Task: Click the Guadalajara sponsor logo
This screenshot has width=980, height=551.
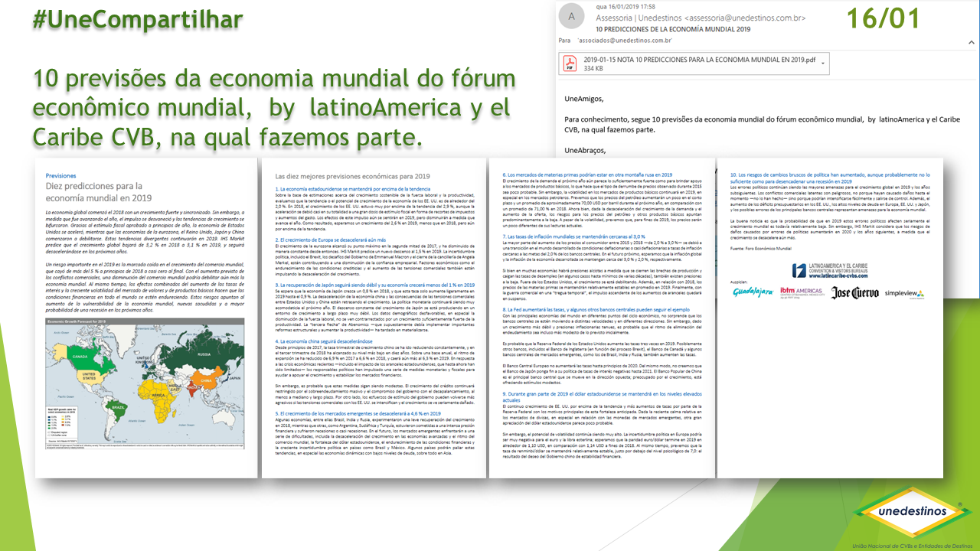Action: pos(752,292)
